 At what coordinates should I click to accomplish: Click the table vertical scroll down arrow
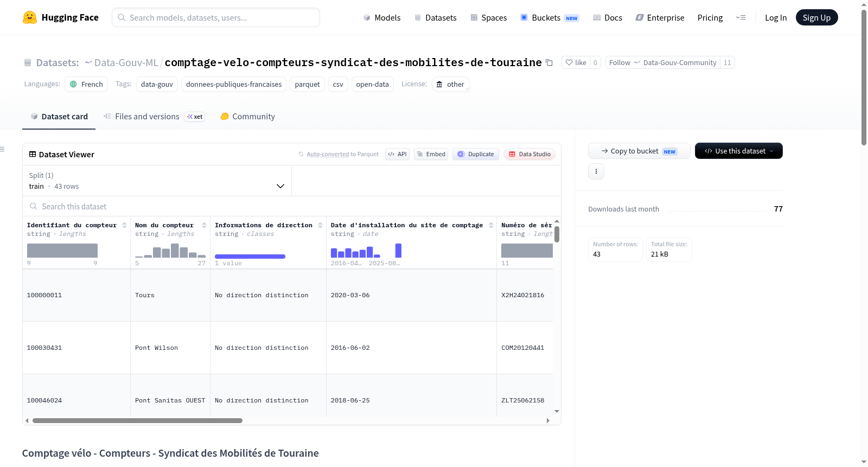[x=557, y=412]
